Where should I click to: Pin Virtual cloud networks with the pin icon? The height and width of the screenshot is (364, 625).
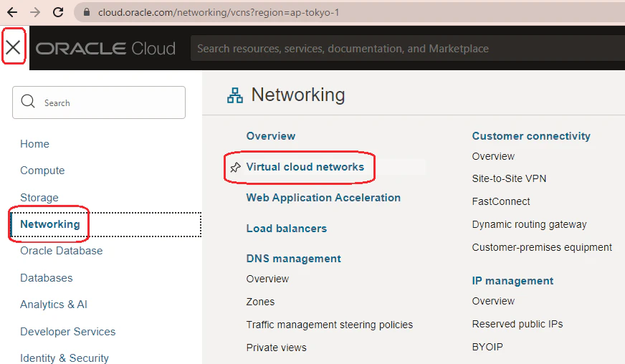tap(236, 167)
